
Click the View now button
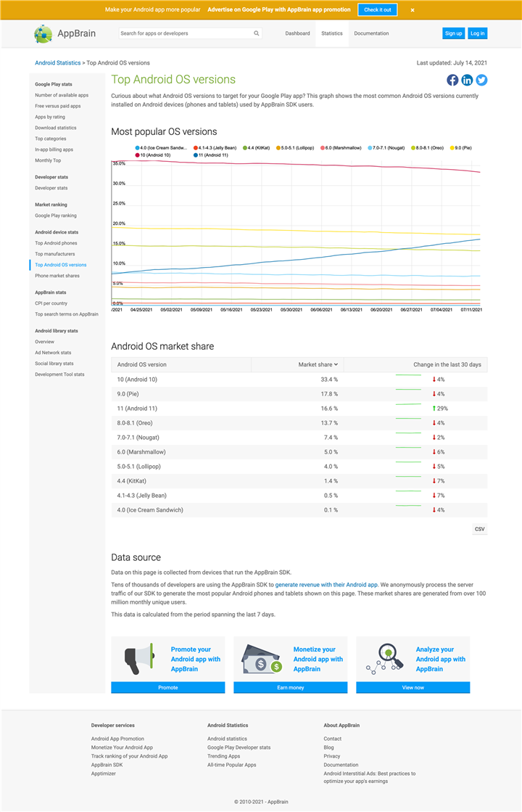pos(413,687)
